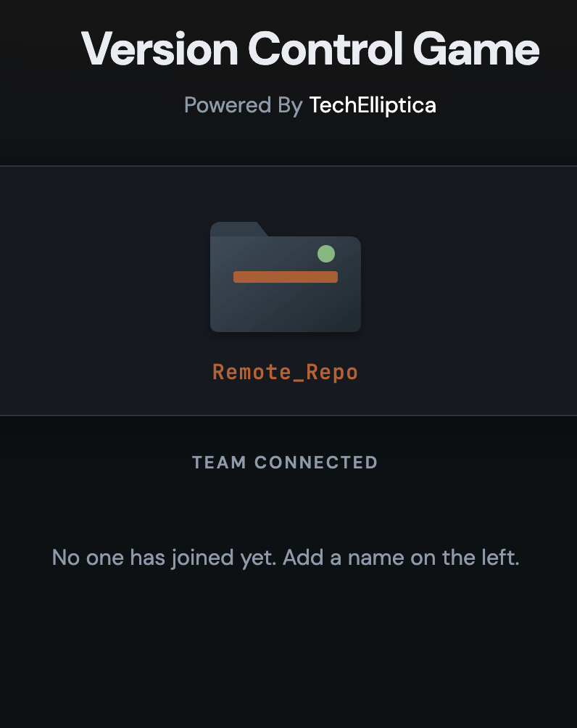577x728 pixels.
Task: Click the word "CONNECTED" in the heading
Action: click(x=316, y=463)
